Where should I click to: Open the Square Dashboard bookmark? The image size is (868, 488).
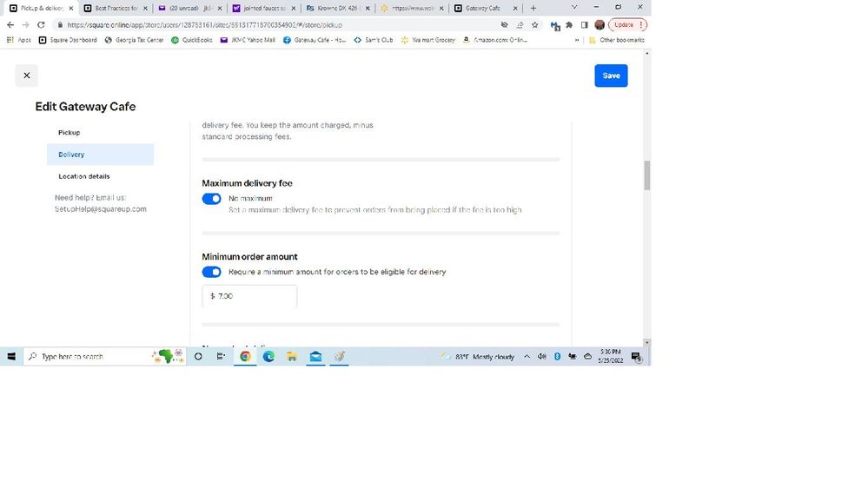(x=68, y=40)
